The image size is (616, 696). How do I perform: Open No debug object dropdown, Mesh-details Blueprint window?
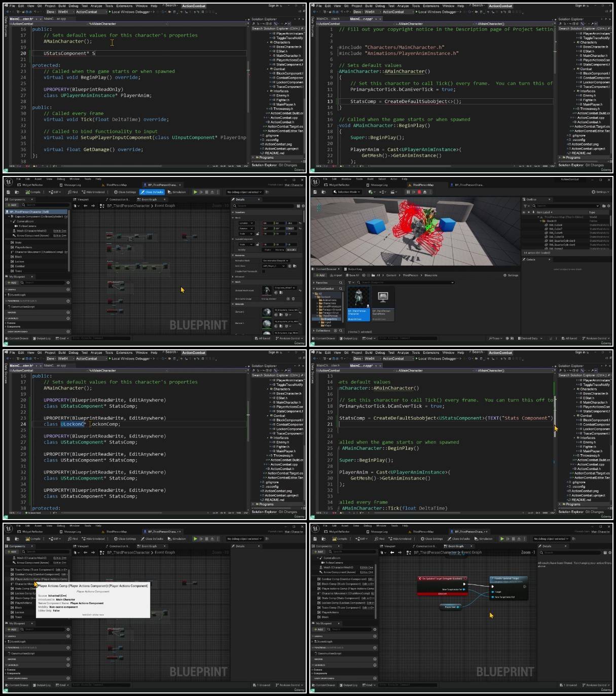pyautogui.click(x=245, y=192)
